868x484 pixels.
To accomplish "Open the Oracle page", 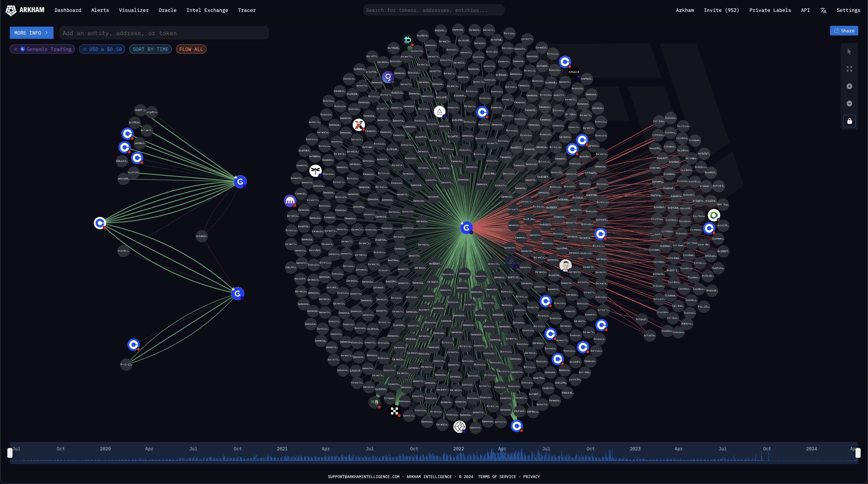I will coord(167,10).
